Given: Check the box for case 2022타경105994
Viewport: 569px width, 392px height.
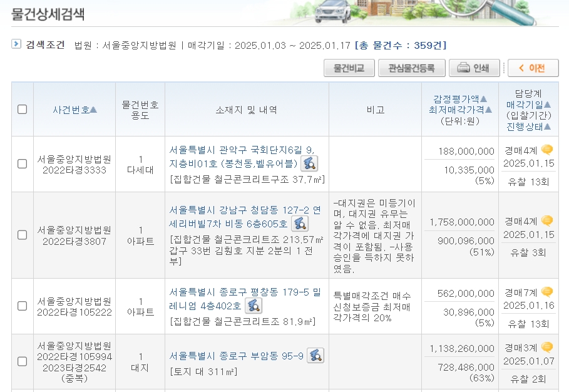Looking at the screenshot, I should pyautogui.click(x=22, y=361).
